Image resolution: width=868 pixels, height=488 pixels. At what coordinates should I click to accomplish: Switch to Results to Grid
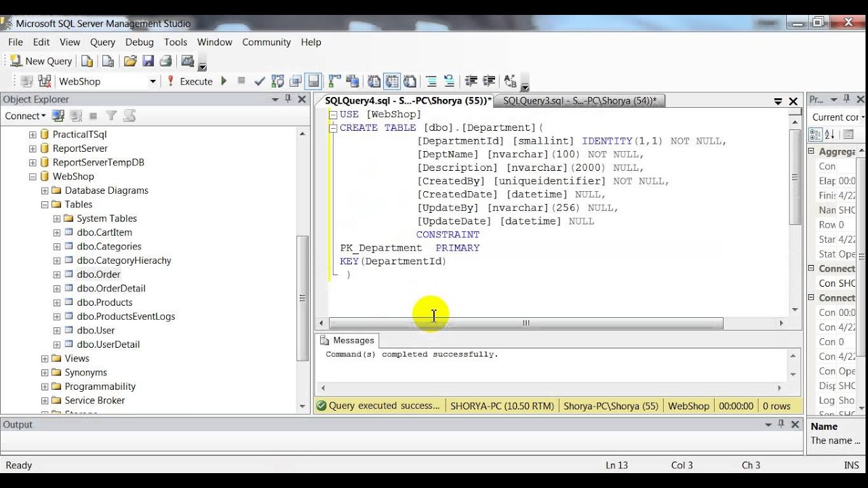392,81
